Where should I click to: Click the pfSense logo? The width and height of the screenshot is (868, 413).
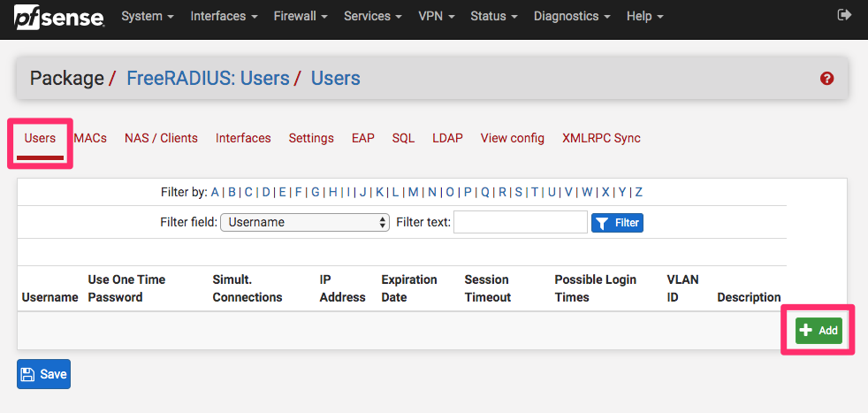coord(59,17)
